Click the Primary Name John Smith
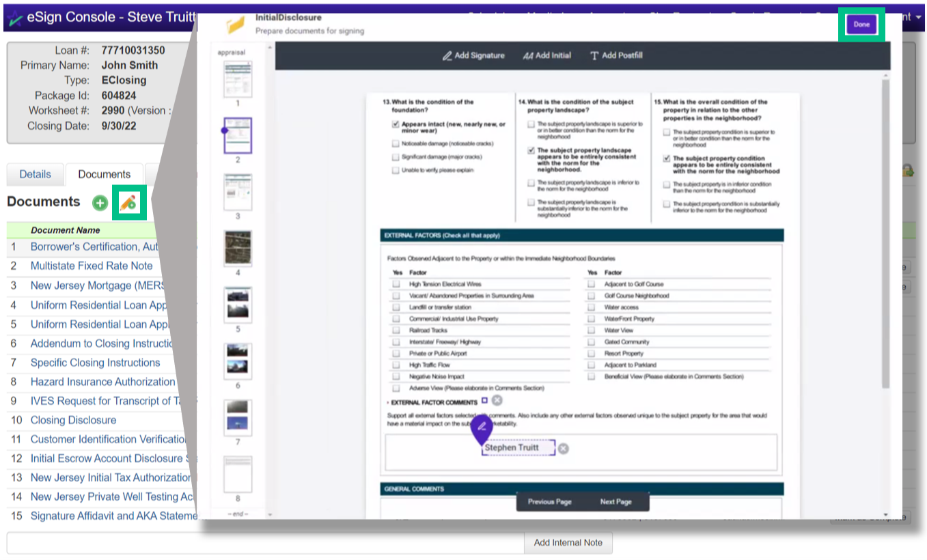The height and width of the screenshot is (560, 927). [130, 66]
